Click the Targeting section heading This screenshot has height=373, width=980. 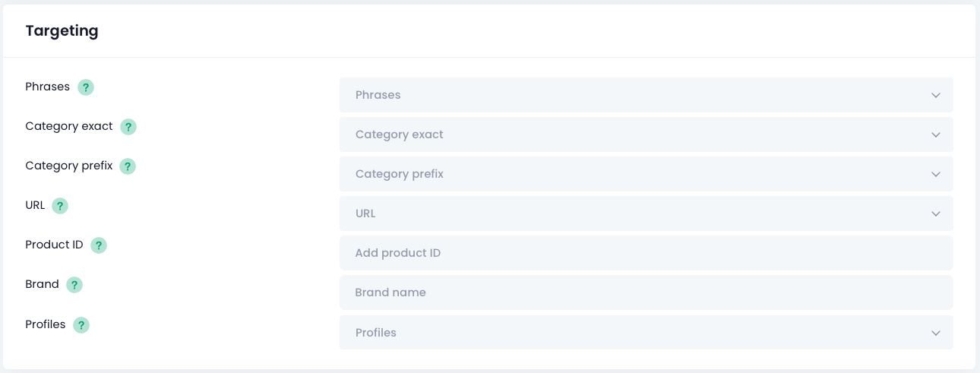pos(62,31)
